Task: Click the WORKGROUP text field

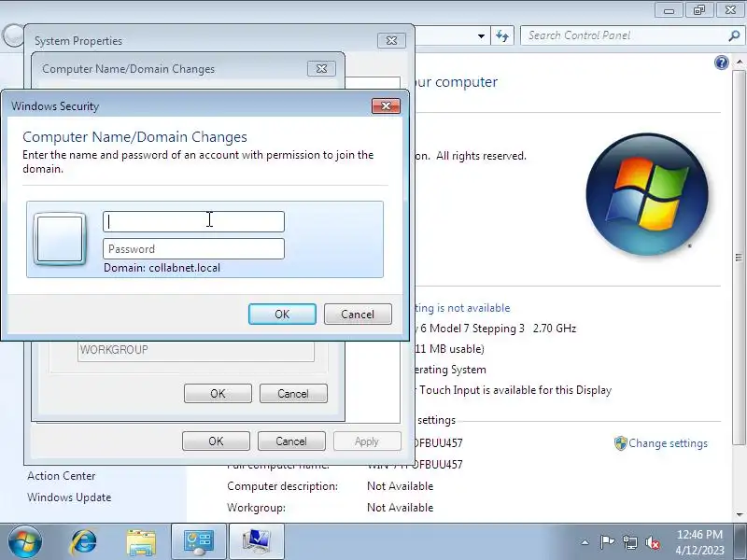Action: pos(196,350)
